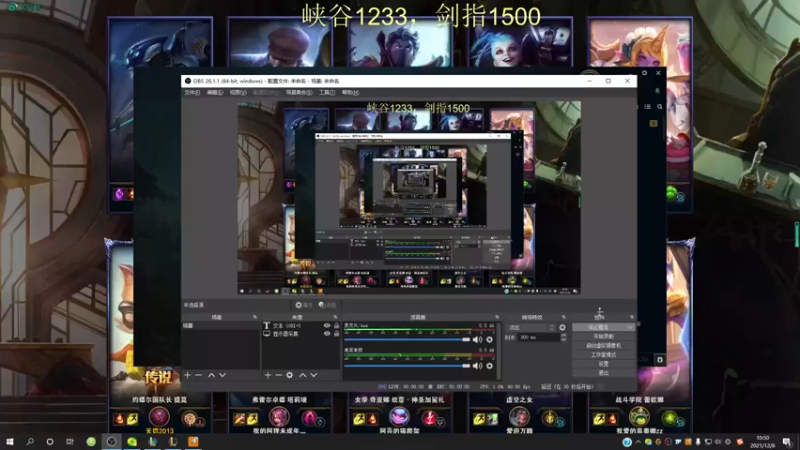
Task: Open the 编辑(E) menu
Action: [x=215, y=92]
